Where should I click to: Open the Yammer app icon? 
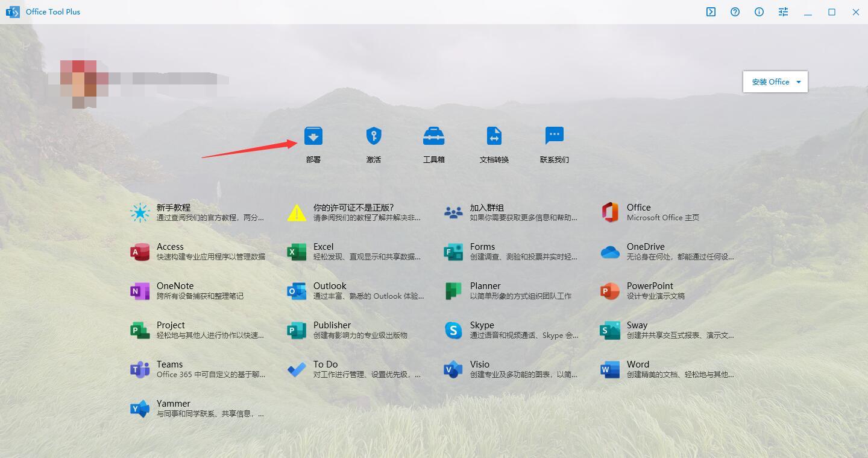point(140,409)
